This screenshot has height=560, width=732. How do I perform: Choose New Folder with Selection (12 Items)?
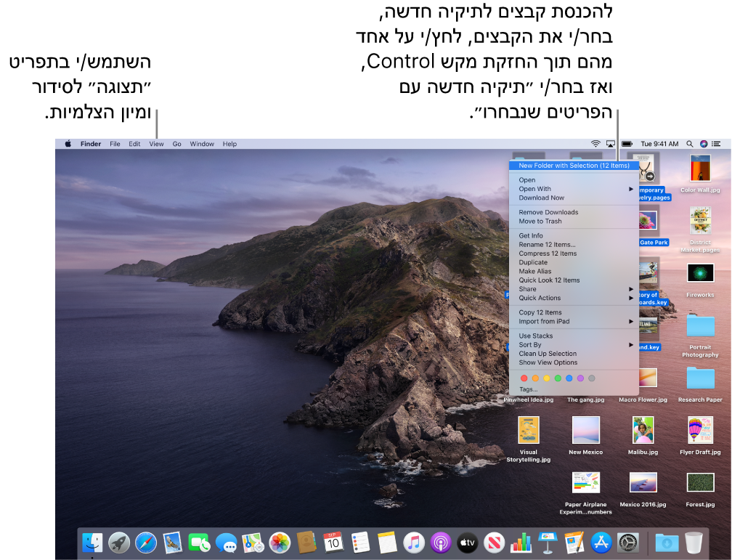[574, 166]
